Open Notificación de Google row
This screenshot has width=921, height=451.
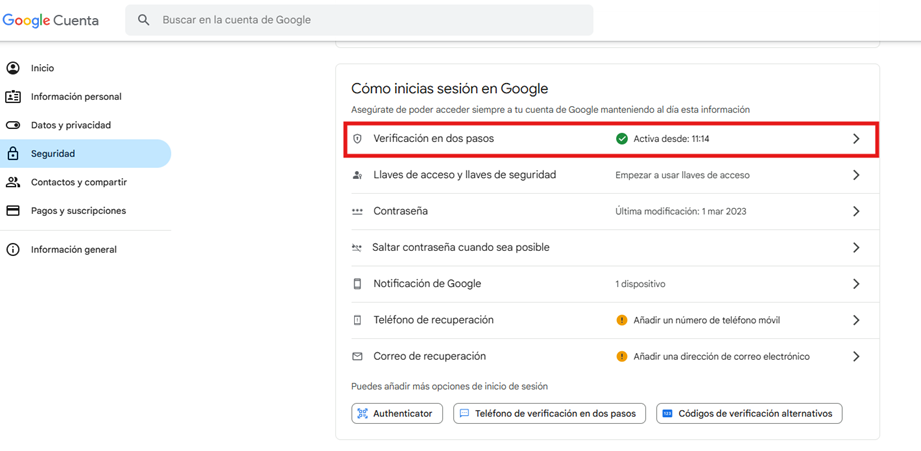point(615,284)
